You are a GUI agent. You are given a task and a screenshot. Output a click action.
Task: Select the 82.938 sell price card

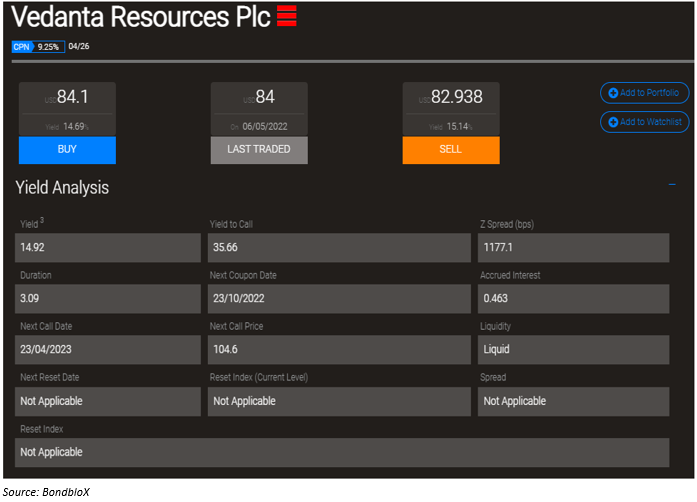coord(451,109)
